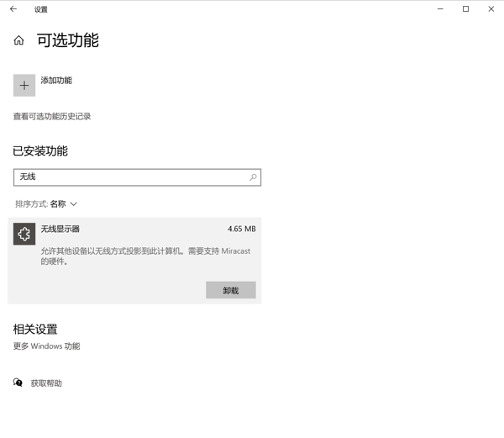Click the 添加功能 label
This screenshot has width=504, height=438.
point(56,81)
